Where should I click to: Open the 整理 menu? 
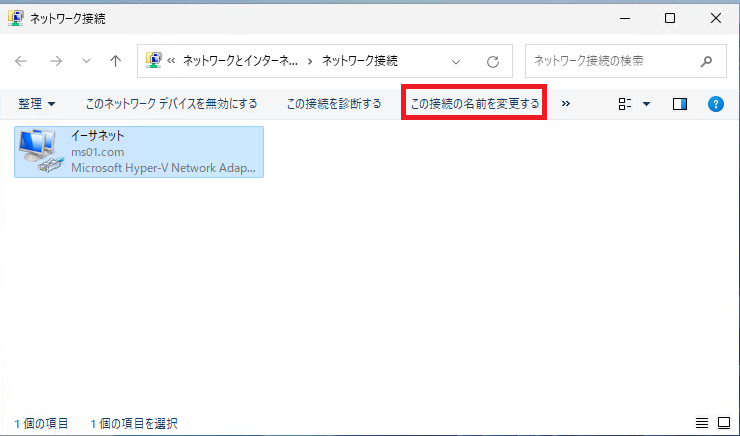point(37,104)
